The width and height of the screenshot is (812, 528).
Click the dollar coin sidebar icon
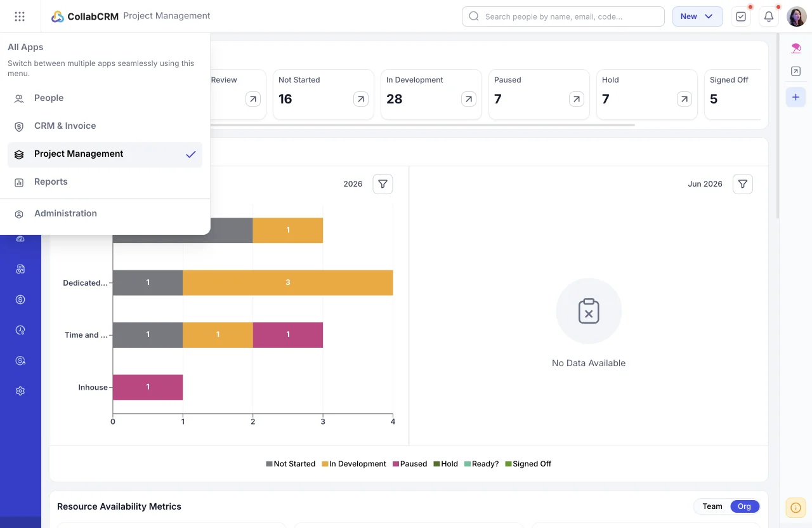pos(20,300)
